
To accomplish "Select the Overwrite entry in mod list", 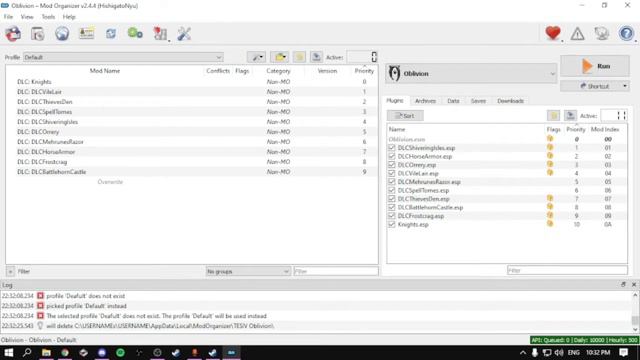I will (x=110, y=182).
